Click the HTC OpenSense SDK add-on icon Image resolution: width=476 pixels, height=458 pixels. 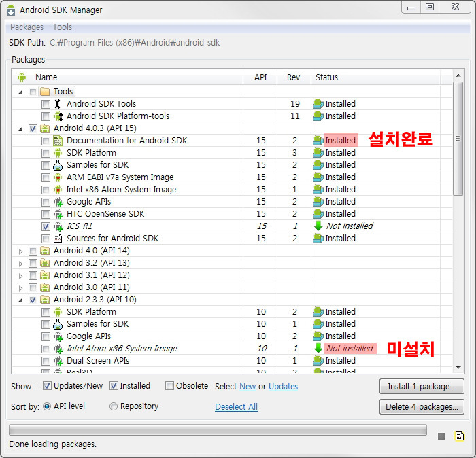tap(58, 214)
